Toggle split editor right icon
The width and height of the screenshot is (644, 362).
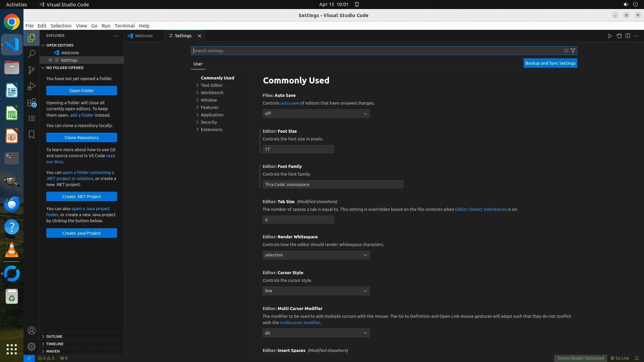pos(628,36)
